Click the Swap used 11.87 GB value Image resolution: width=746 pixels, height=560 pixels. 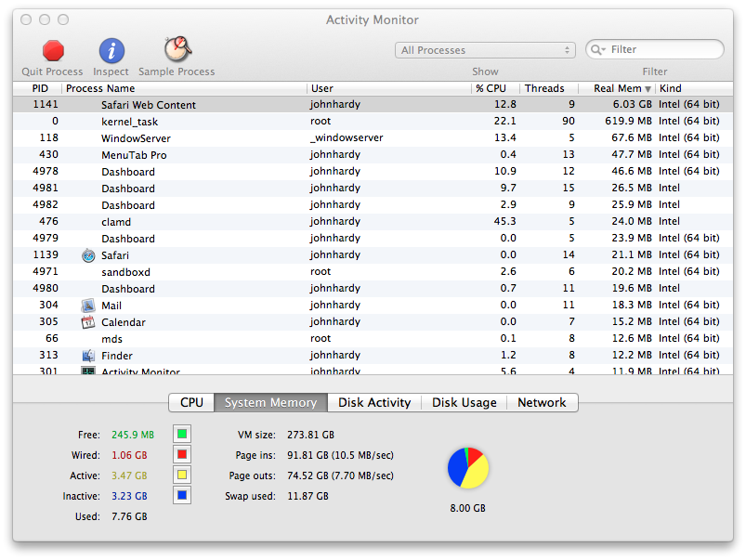click(308, 496)
